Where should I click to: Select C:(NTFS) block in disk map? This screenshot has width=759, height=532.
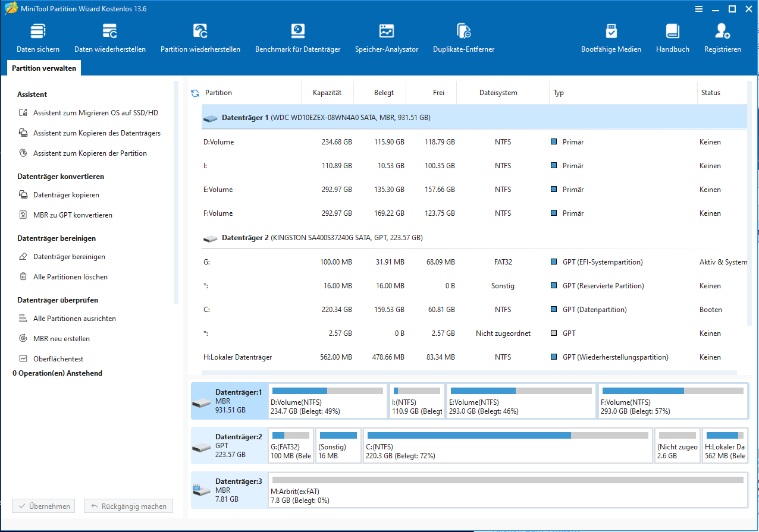[508, 445]
